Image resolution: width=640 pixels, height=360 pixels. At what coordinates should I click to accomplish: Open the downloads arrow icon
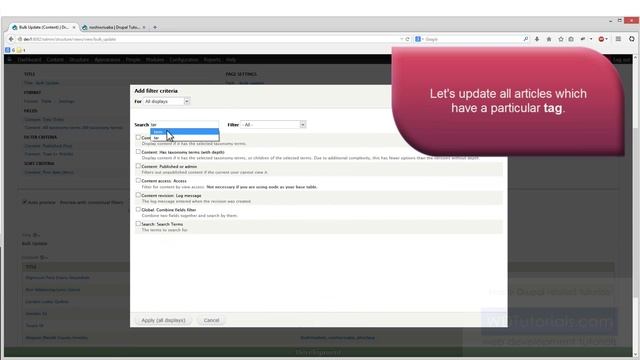537,39
